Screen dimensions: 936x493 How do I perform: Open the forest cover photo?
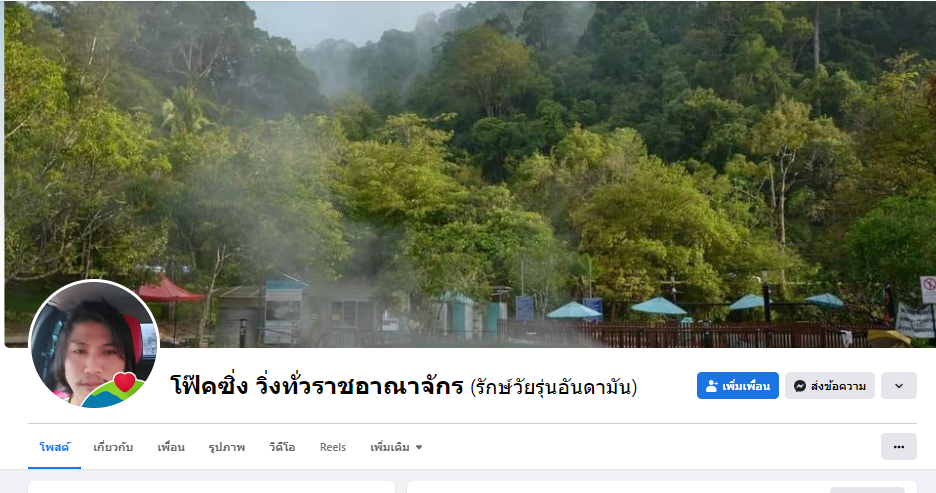tap(469, 174)
